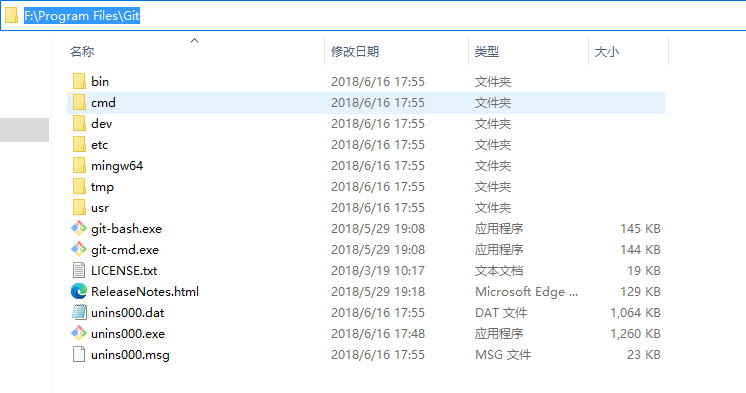
Task: Click the mingw64 folder icon
Action: tap(79, 165)
